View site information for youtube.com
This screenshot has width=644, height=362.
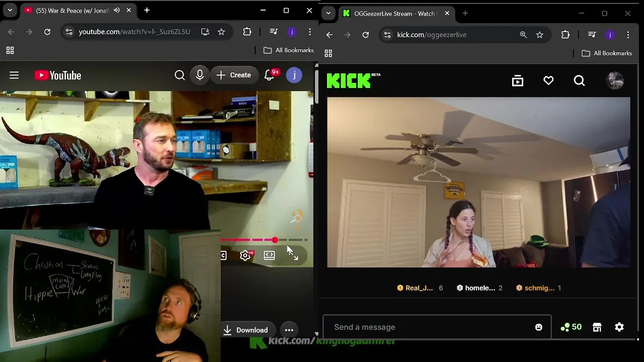69,32
